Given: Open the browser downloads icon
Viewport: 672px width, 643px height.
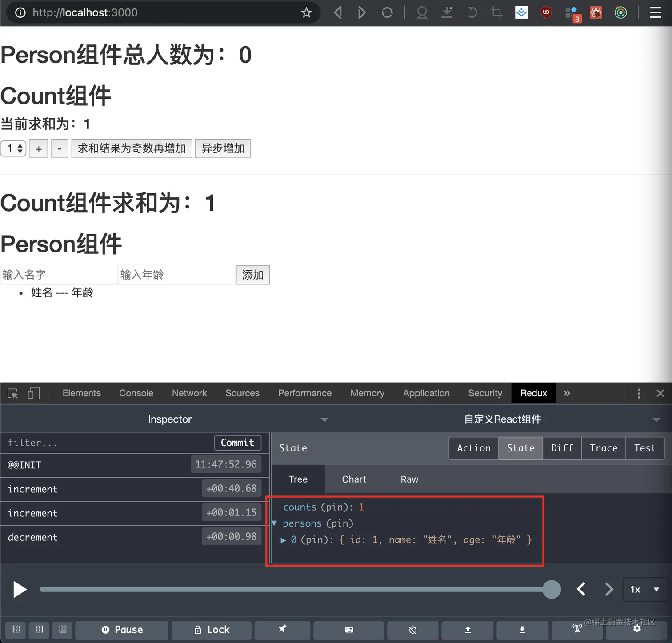Looking at the screenshot, I should pyautogui.click(x=447, y=12).
